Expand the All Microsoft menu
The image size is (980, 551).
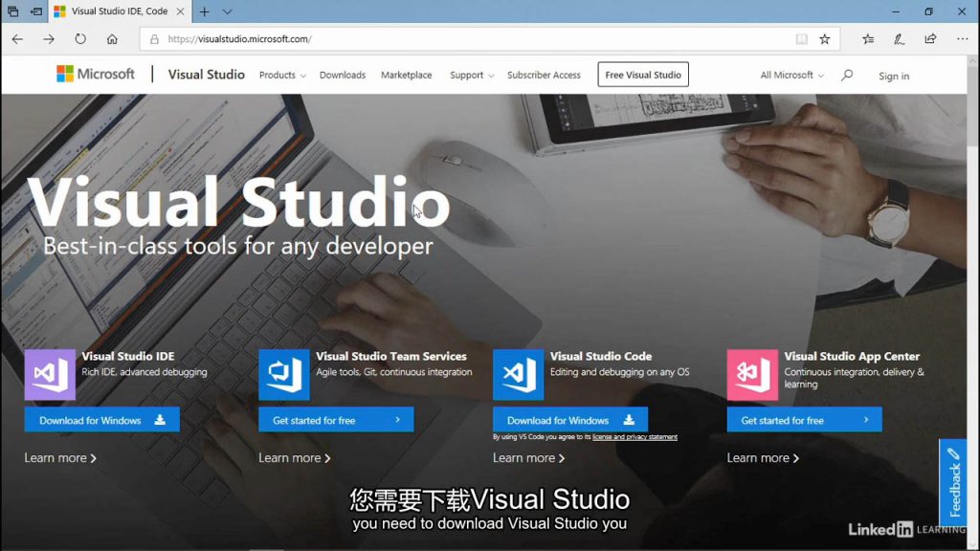click(x=791, y=75)
